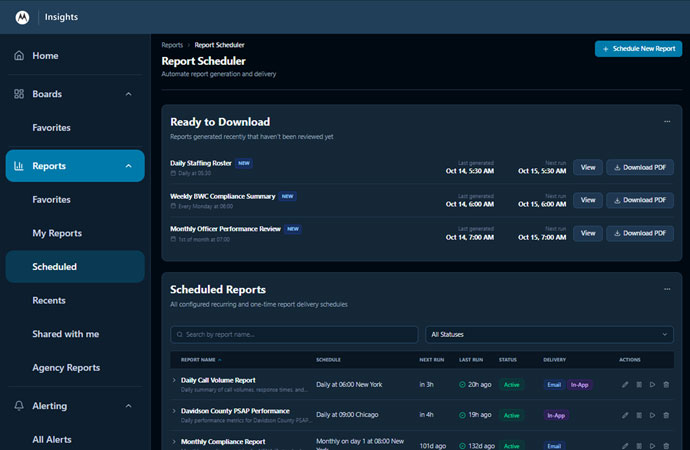Click the Home house icon in sidebar

19,55
